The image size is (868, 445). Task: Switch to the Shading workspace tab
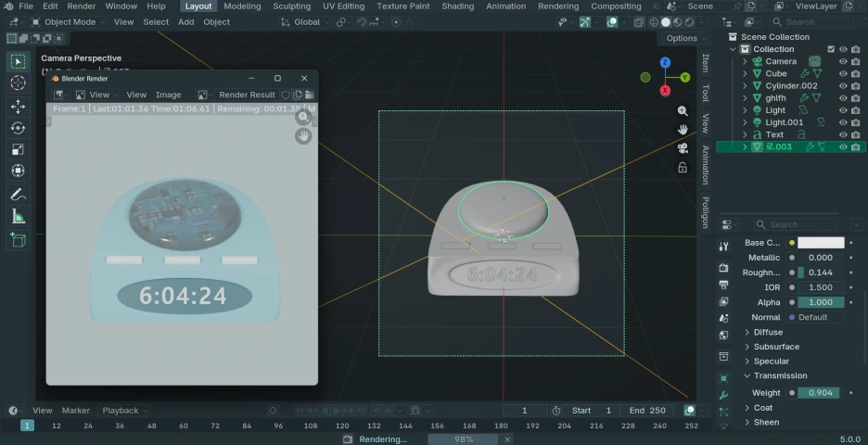click(x=457, y=6)
